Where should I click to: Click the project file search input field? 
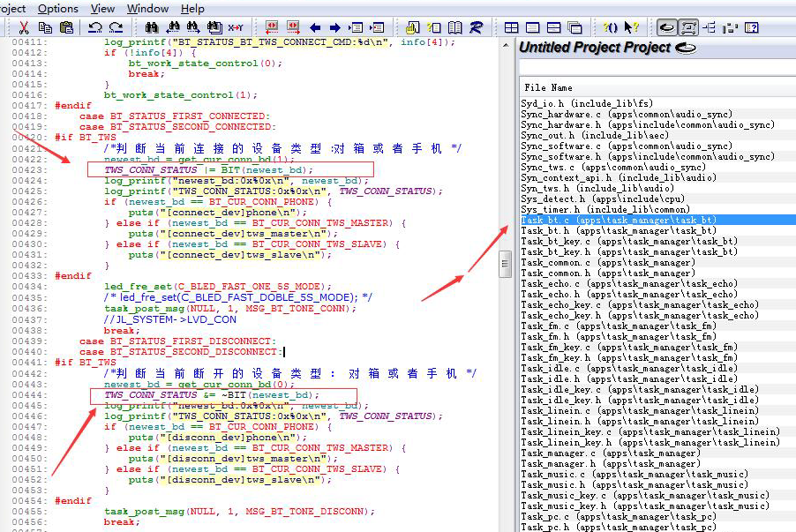(x=657, y=67)
